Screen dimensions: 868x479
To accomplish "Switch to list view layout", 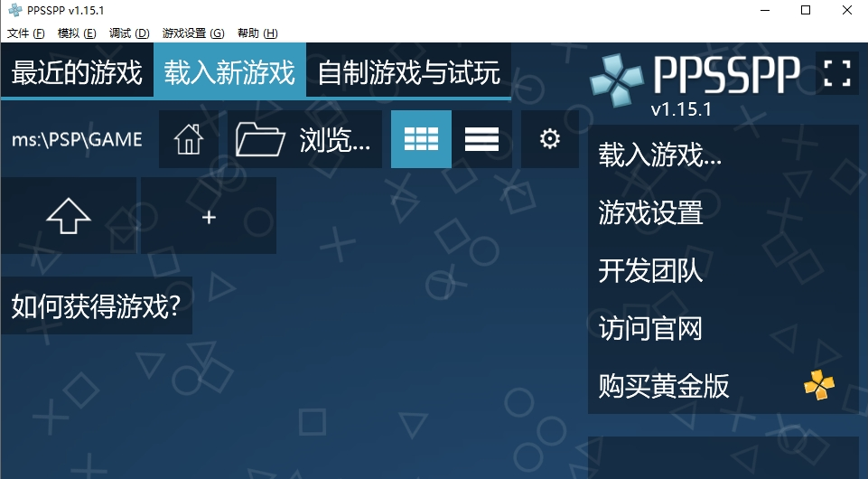I will 481,139.
